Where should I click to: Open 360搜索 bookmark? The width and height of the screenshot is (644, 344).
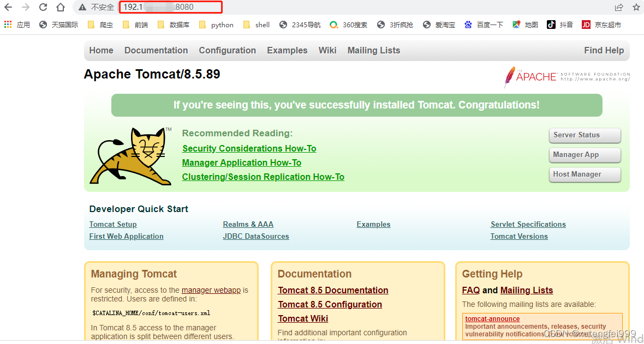348,25
